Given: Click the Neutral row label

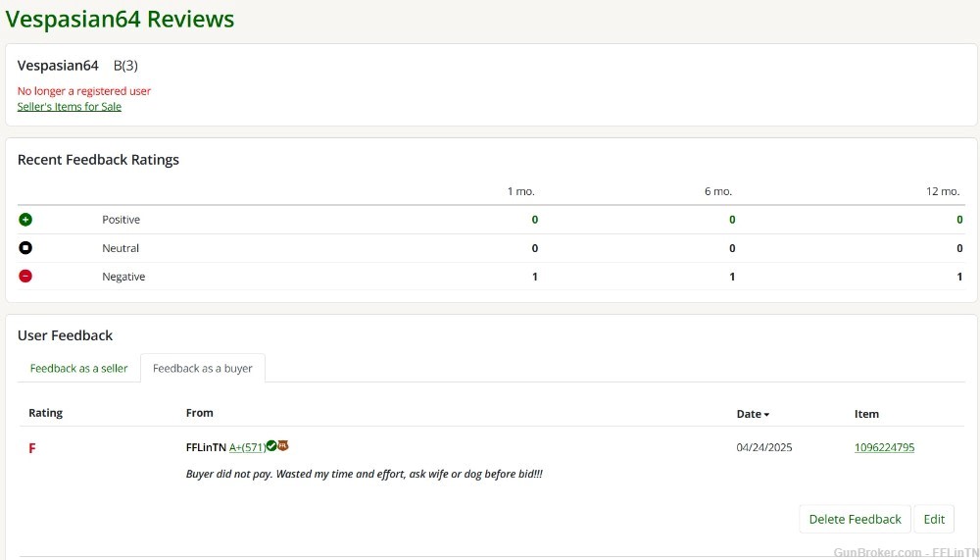Looking at the screenshot, I should click(x=121, y=248).
